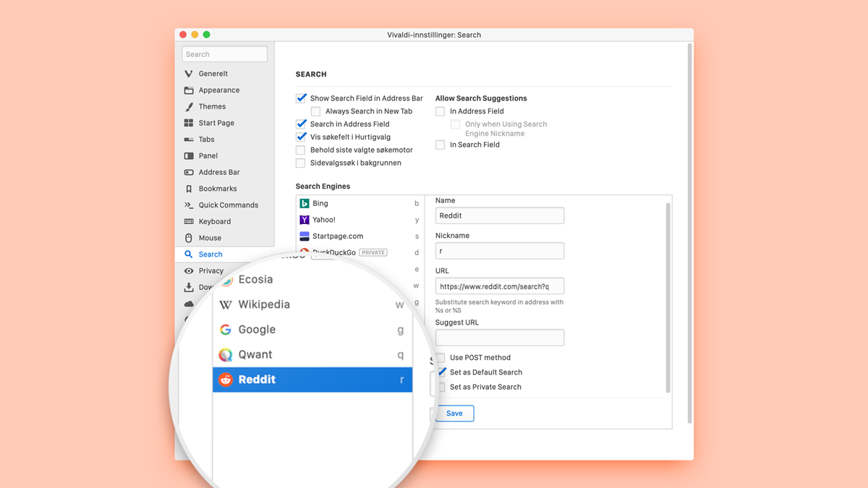This screenshot has width=868, height=488.
Task: Click the Quick Commands prompt icon
Action: [189, 205]
